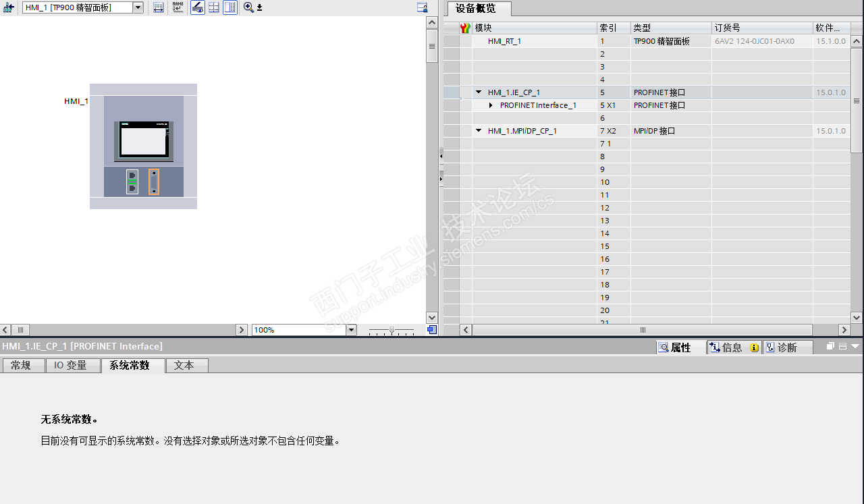The image size is (864, 504).
Task: Select the HMI_1.MPI/DP_CP_1 module name
Action: point(522,131)
